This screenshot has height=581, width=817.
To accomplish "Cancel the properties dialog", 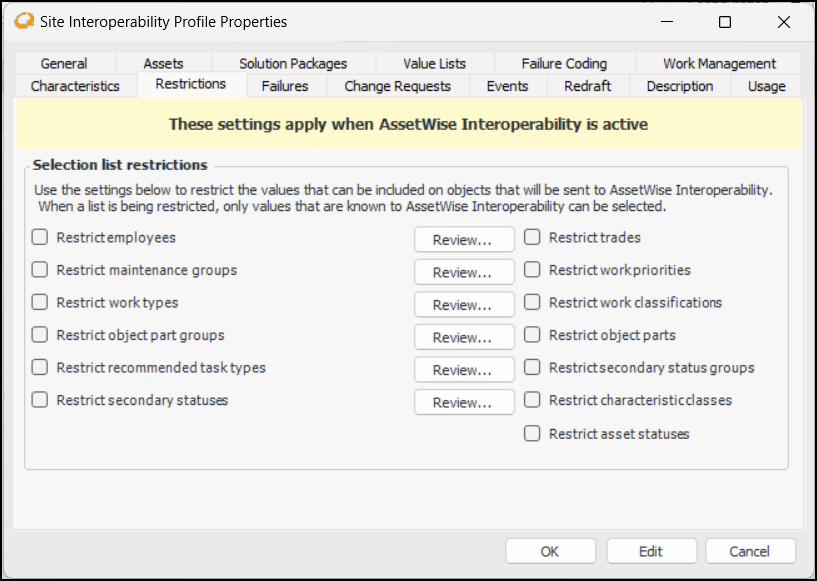I will 750,551.
